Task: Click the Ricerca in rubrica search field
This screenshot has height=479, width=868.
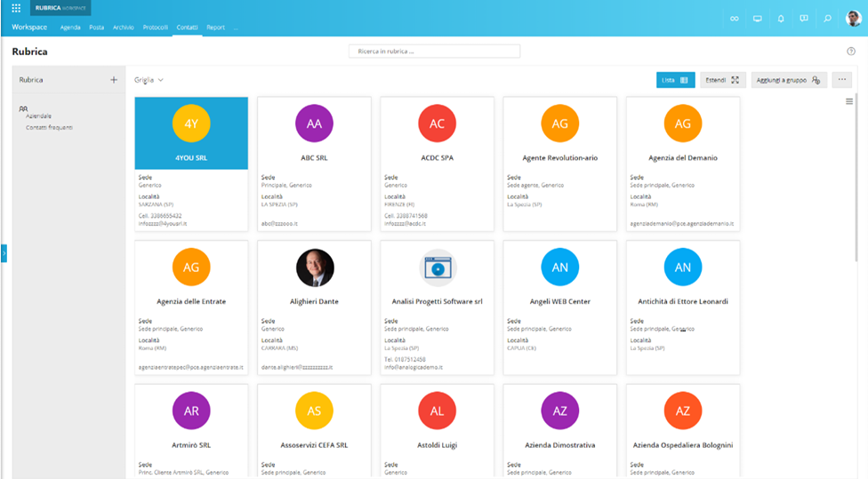Action: (x=434, y=52)
